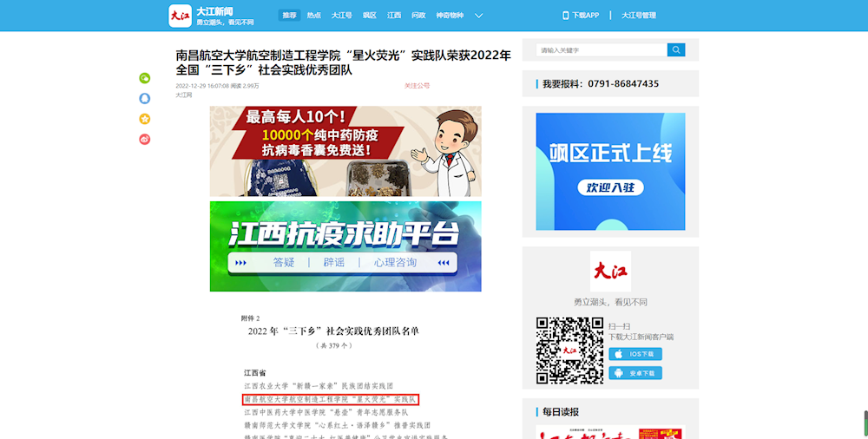This screenshot has height=439, width=868.
Task: Click the 安卓下载 button
Action: [x=635, y=373]
